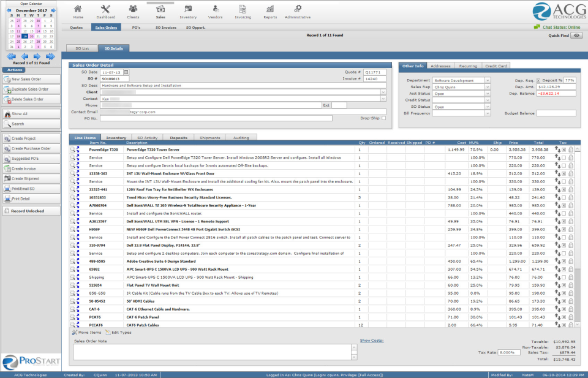The width and height of the screenshot is (588, 378).
Task: Go to previous record arrow
Action: coord(24,56)
